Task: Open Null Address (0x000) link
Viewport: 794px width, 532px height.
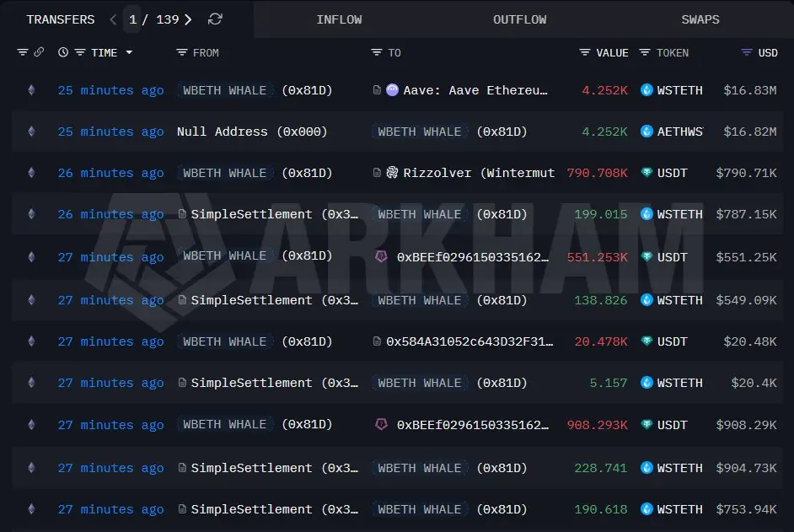Action: pos(252,132)
